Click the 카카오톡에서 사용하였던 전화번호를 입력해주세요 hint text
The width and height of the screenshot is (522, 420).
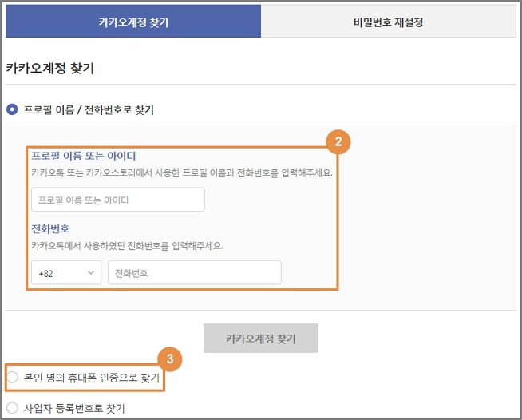(x=127, y=246)
